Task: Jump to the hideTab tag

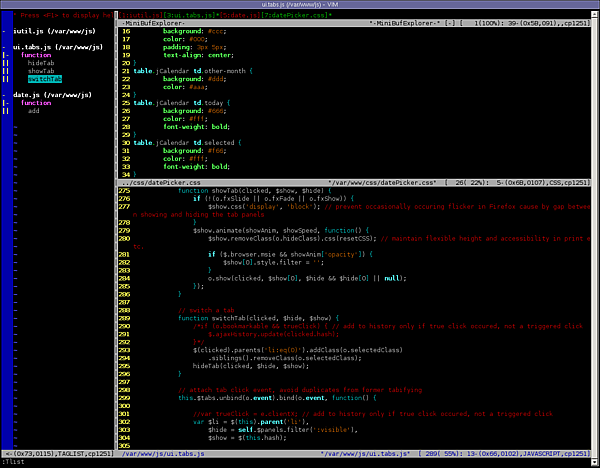Action: [41, 63]
